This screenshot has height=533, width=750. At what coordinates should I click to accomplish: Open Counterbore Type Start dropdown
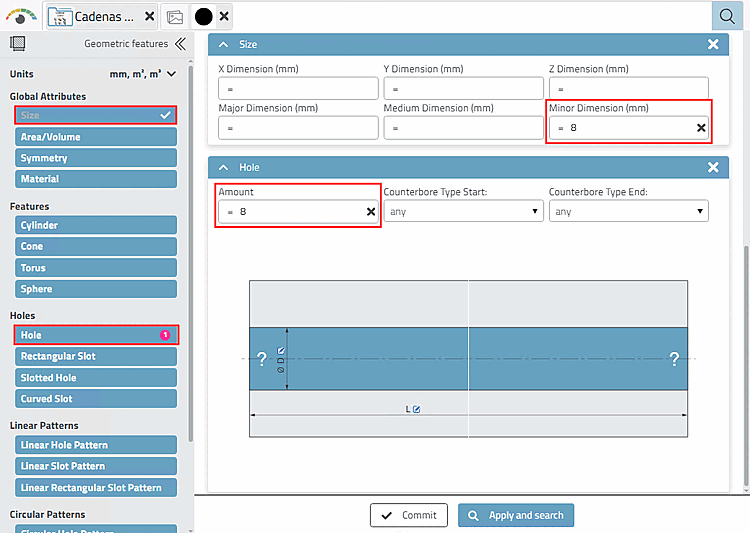[x=463, y=211]
